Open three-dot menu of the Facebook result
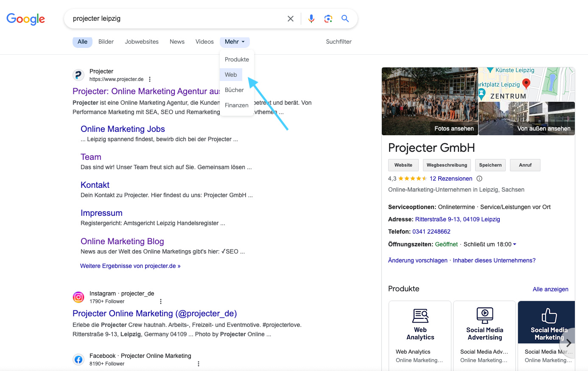The image size is (588, 371). [198, 364]
